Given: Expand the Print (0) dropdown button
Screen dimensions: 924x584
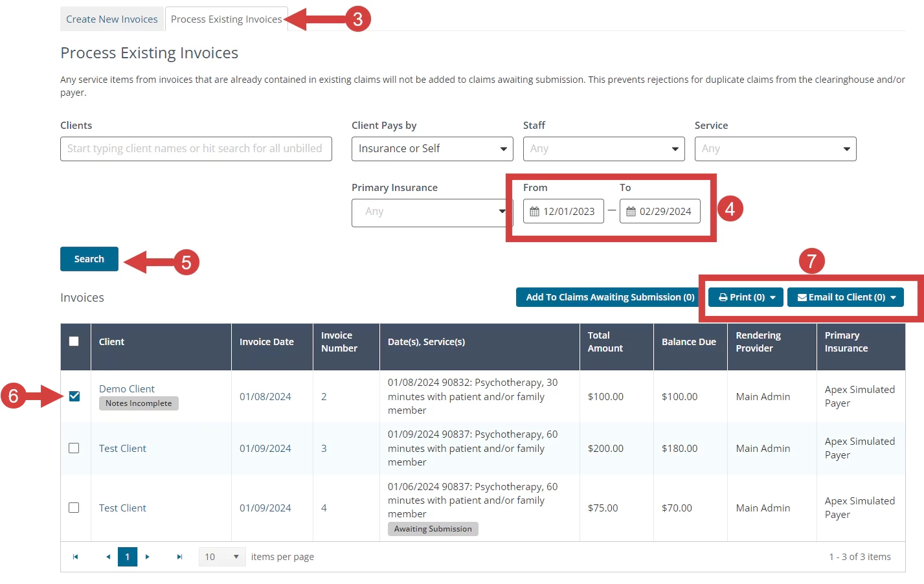Looking at the screenshot, I should pos(746,297).
